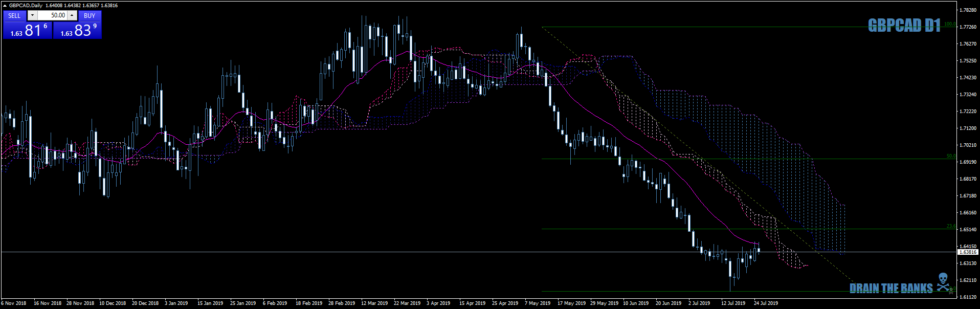Click the 17 May 2019 date label
980x309 pixels.
(572, 303)
